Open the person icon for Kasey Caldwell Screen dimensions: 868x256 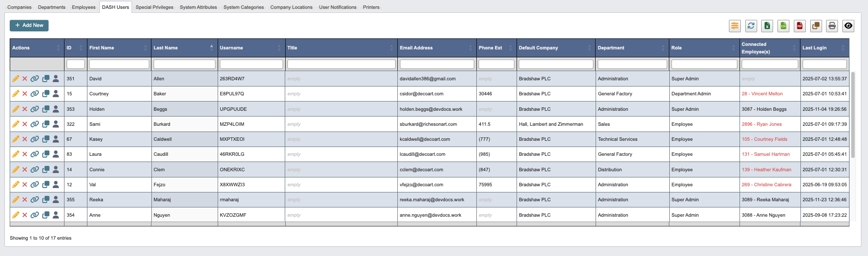56,139
